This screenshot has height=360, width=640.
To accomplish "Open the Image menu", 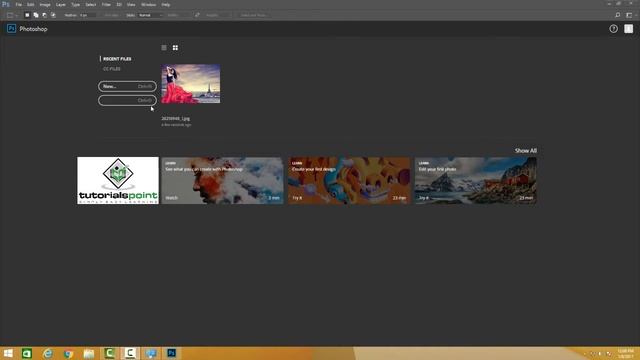I will pos(45,4).
